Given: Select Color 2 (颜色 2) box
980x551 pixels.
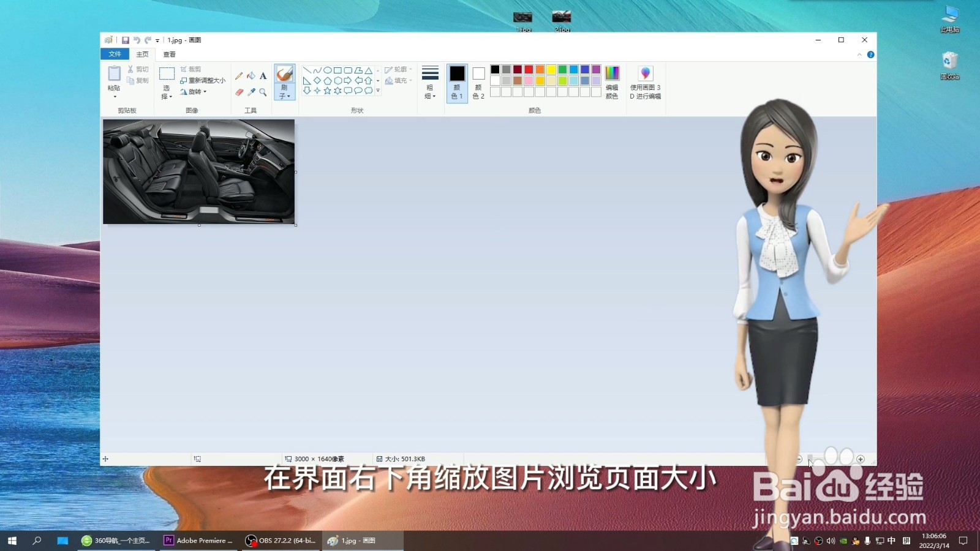Looking at the screenshot, I should [x=478, y=83].
